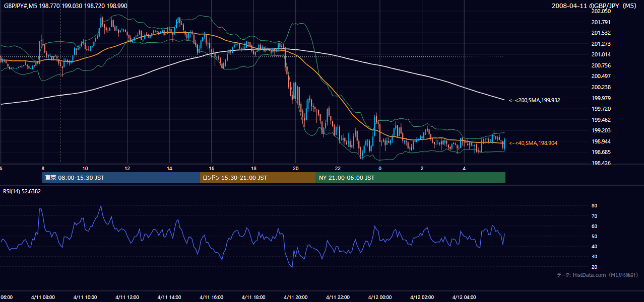
Task: Click price axis value 199.462
Action: pyautogui.click(x=601, y=120)
